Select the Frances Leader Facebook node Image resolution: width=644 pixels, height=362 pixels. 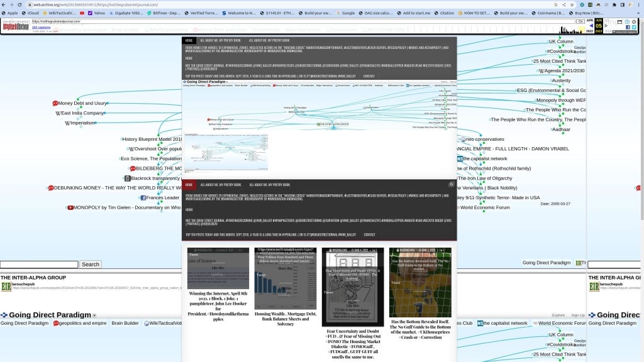[160, 198]
